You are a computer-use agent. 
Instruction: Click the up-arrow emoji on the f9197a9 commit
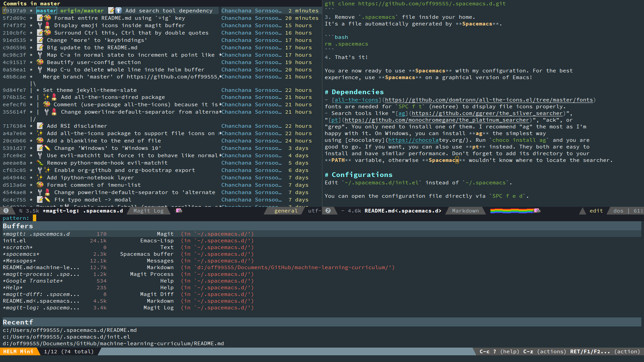pos(118,11)
